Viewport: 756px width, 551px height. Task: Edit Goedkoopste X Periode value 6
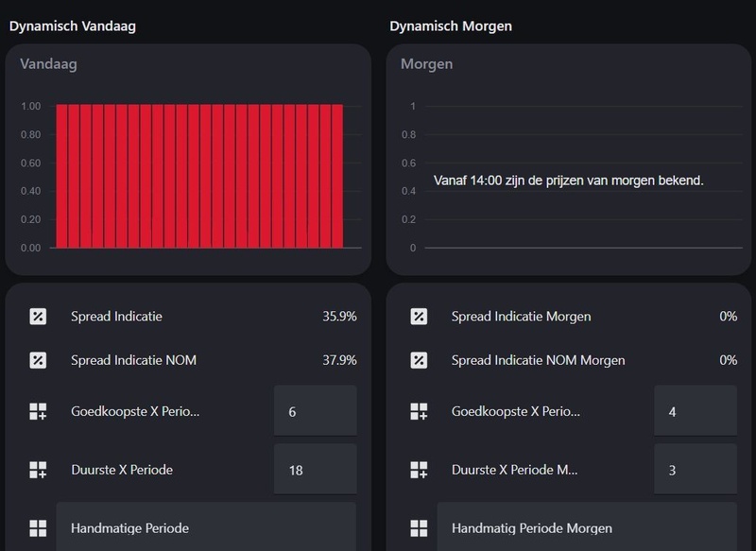point(315,411)
